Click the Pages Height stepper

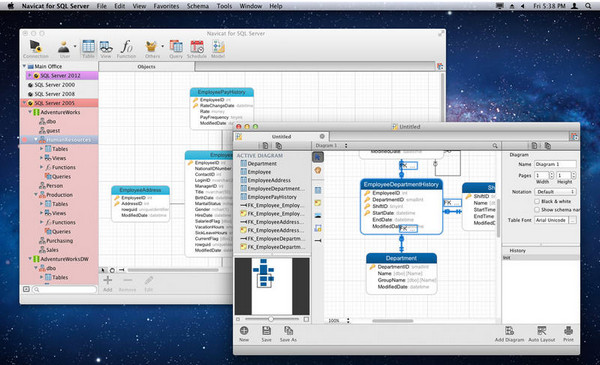click(573, 175)
